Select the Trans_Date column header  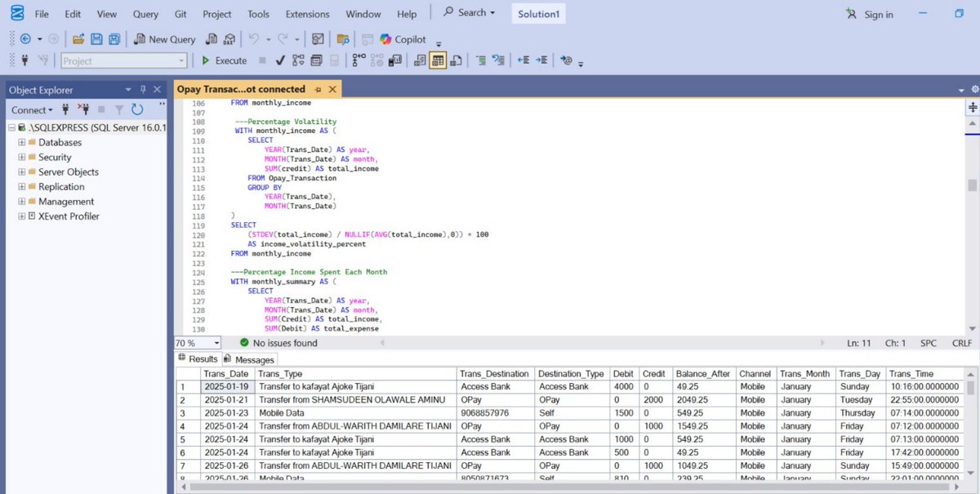(x=227, y=373)
